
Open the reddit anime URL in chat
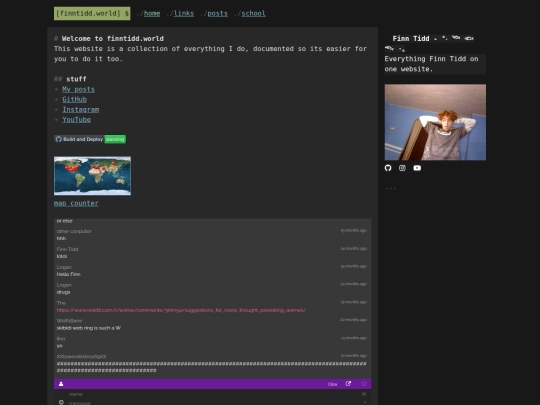181,310
